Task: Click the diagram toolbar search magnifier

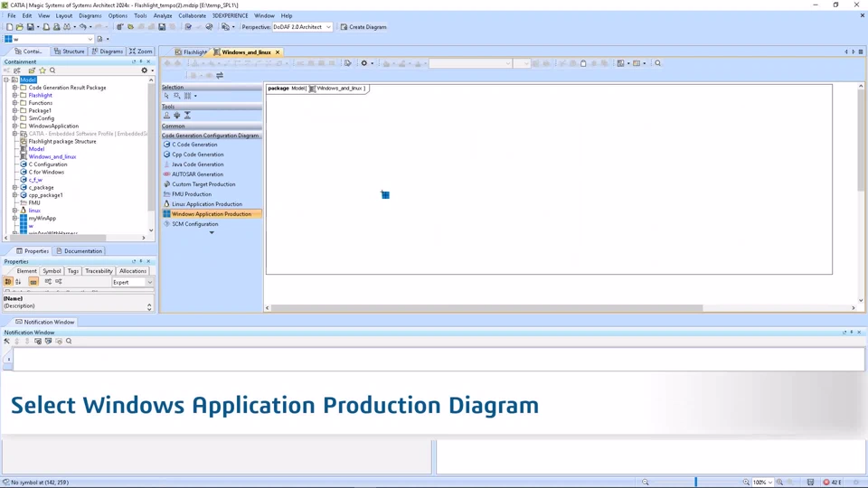Action: tap(657, 63)
